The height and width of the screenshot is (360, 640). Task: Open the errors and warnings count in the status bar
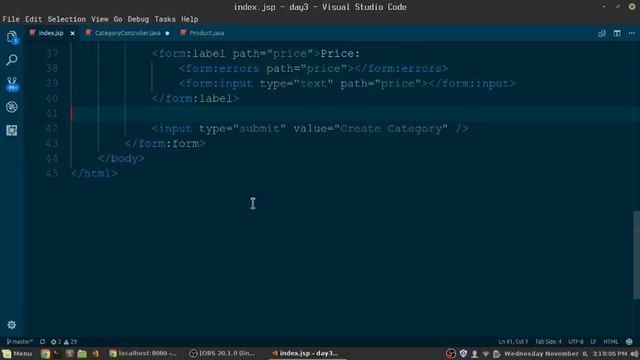pos(64,342)
